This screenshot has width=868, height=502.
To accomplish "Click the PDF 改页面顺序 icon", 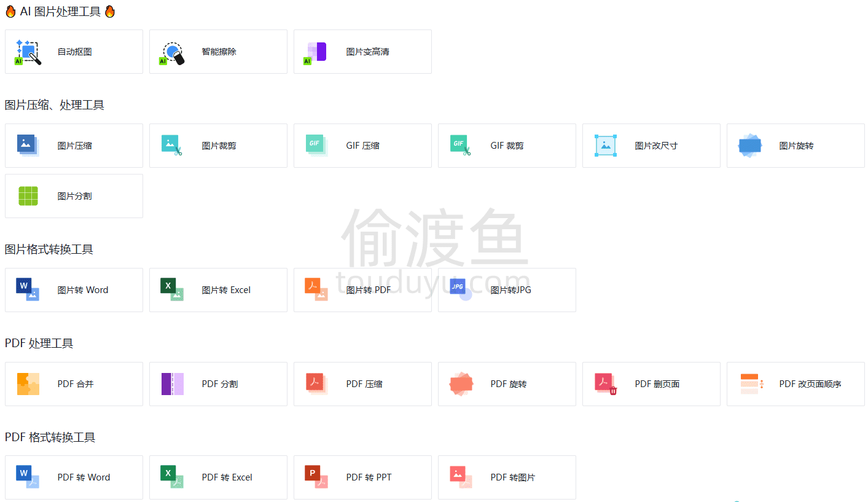I will tap(752, 384).
